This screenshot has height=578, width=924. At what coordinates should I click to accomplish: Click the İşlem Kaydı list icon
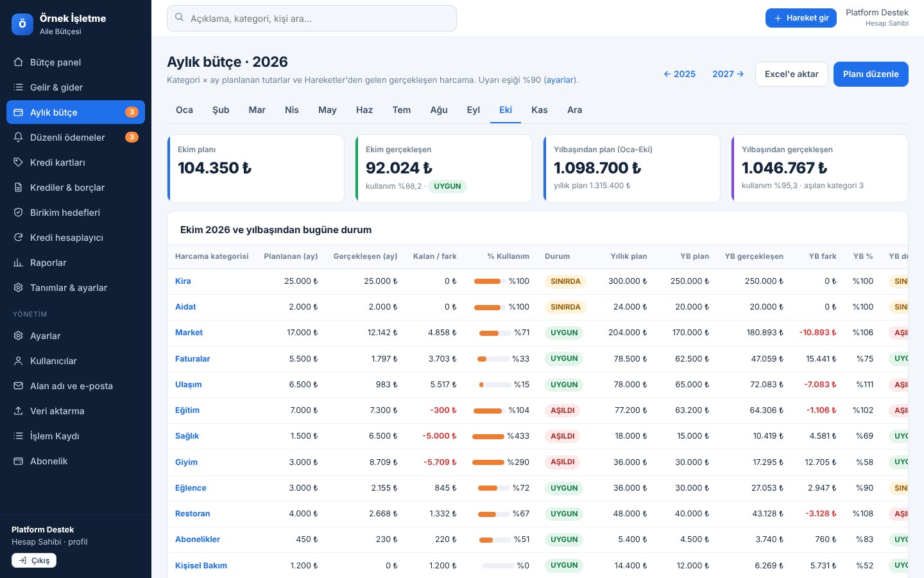pos(19,436)
